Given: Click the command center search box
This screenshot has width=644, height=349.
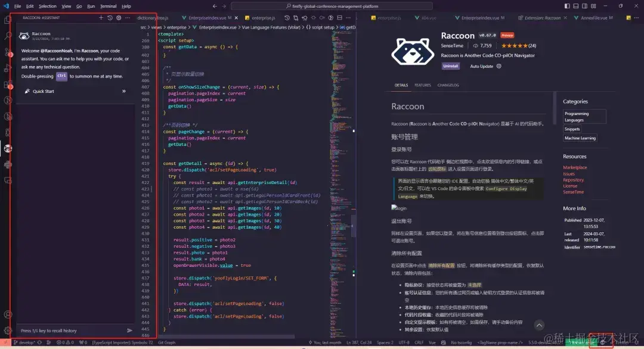Looking at the screenshot, I should pyautogui.click(x=332, y=6).
